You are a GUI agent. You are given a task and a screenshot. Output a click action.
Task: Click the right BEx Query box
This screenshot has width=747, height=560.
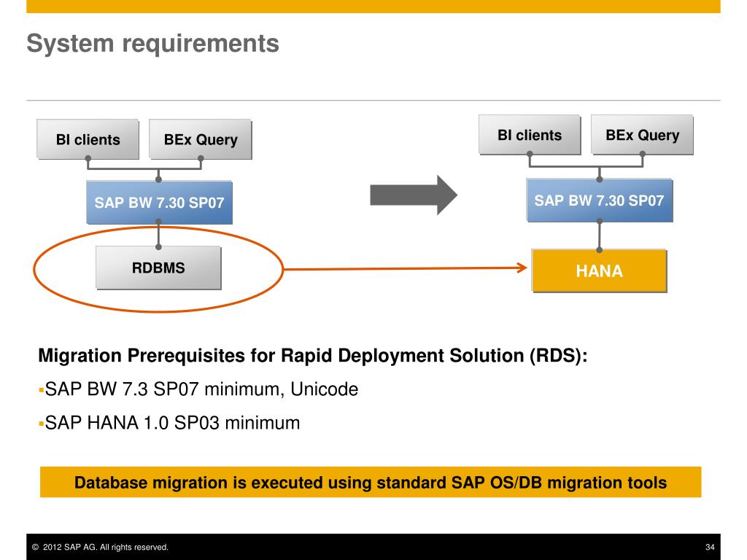pos(642,135)
